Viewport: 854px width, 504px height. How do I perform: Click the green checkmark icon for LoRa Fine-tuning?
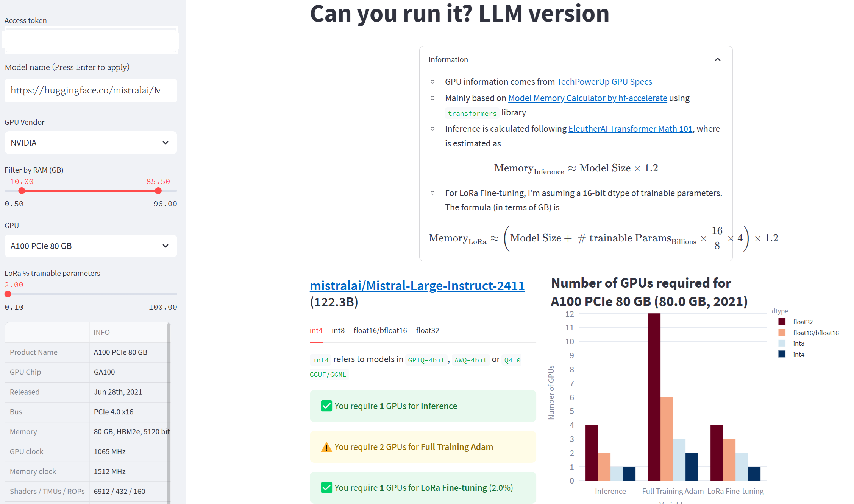(x=326, y=488)
